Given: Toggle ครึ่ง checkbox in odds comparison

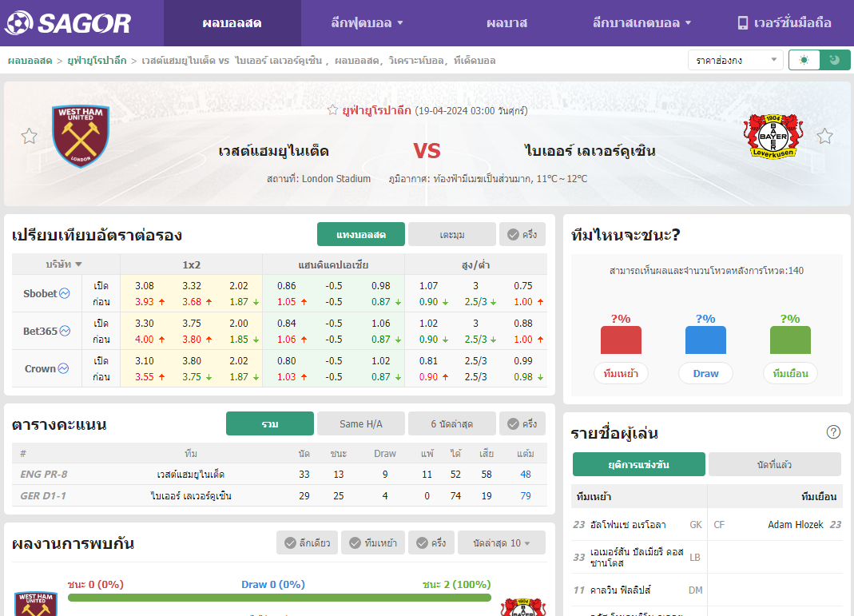Looking at the screenshot, I should tap(522, 234).
